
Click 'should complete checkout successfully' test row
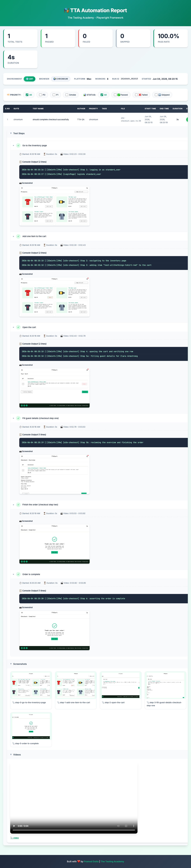click(95, 120)
